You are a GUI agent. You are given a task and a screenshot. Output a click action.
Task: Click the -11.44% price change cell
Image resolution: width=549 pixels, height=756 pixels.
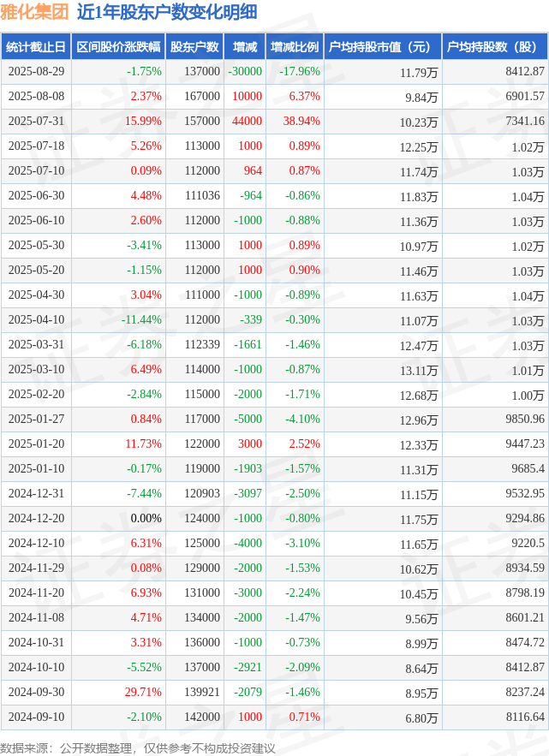click(118, 320)
